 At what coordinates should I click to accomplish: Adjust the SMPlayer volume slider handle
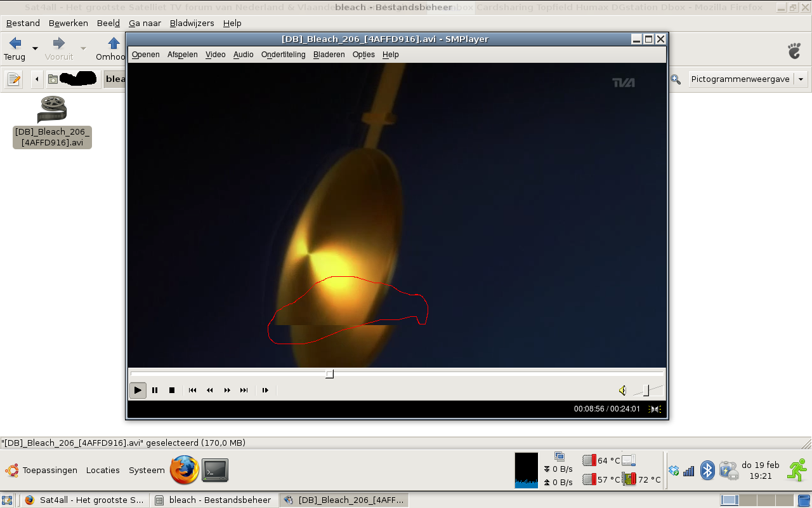646,391
